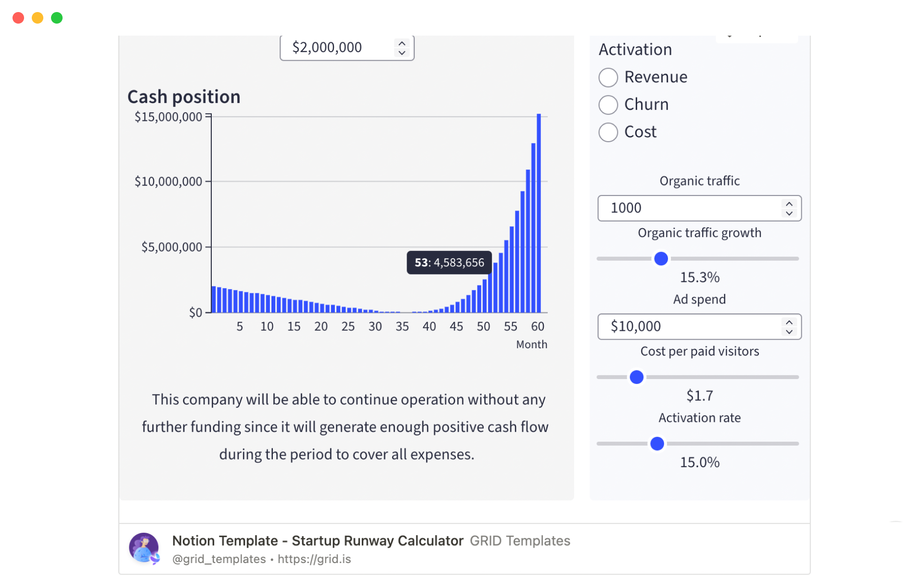Click the GRID Templates avatar icon
Screen dimensions: 924x578
click(x=143, y=548)
